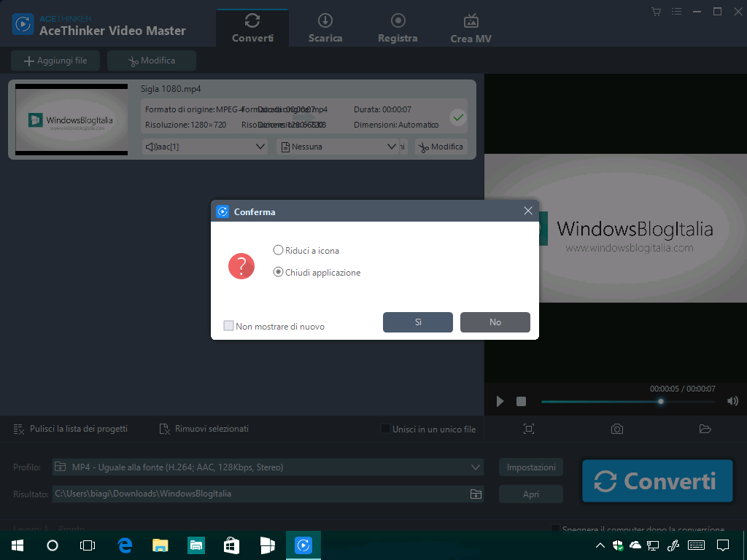747x560 pixels.
Task: Click the playback time 00:00:05 / 00:00:07
Action: click(x=682, y=389)
